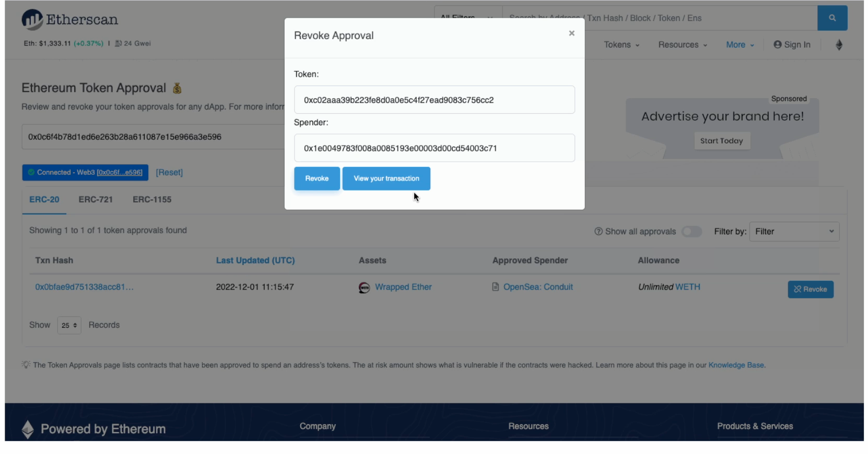
Task: Open the Ethereum network icon menu
Action: pos(839,45)
